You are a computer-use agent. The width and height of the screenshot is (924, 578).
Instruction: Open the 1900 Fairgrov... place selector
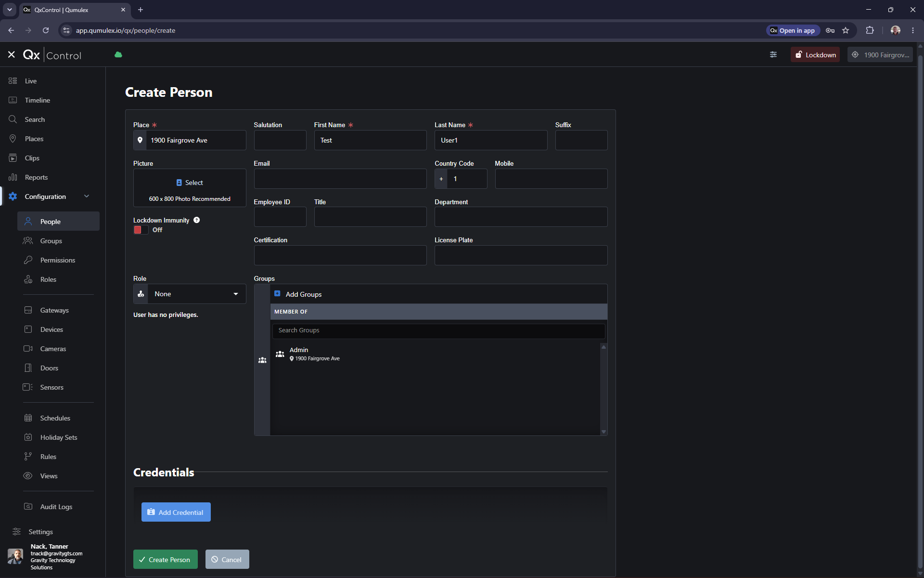(880, 55)
